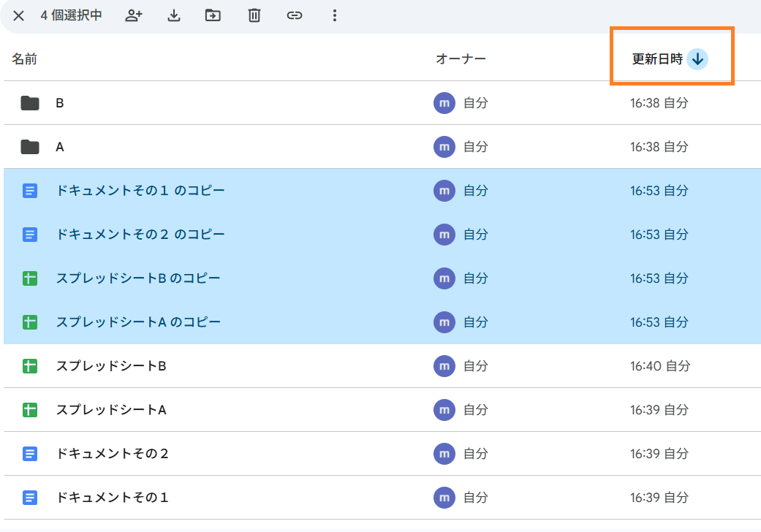Click the copy link icon
761x532 pixels.
coord(294,15)
